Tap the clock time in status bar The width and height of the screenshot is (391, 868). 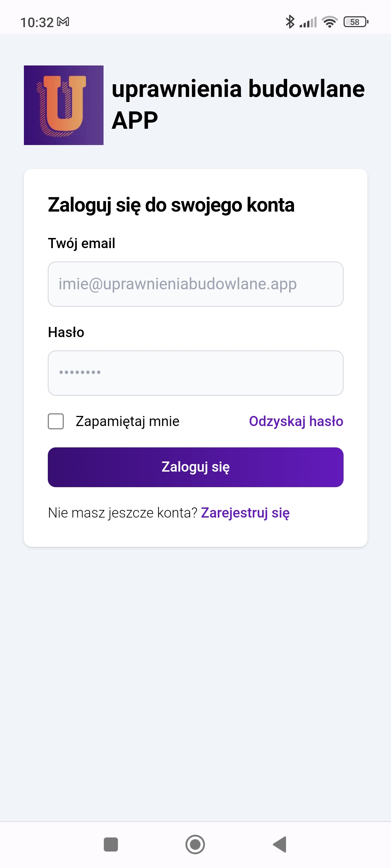click(x=37, y=22)
